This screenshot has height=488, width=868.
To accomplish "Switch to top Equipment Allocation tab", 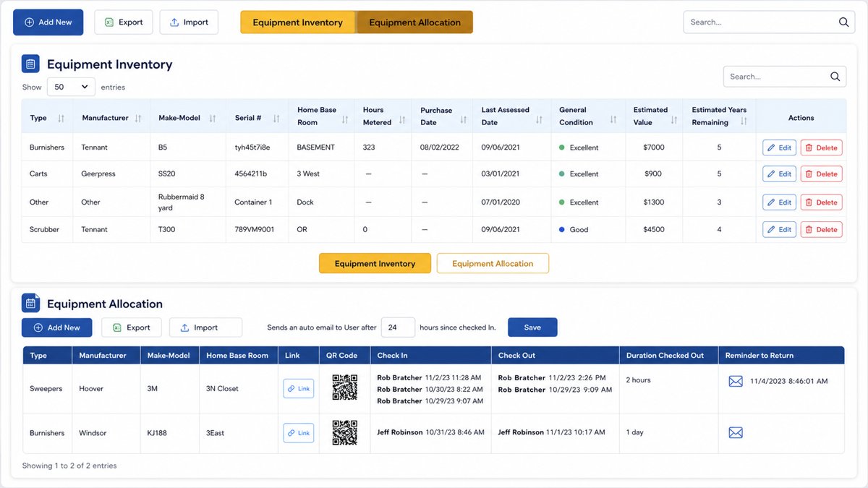I will [414, 22].
